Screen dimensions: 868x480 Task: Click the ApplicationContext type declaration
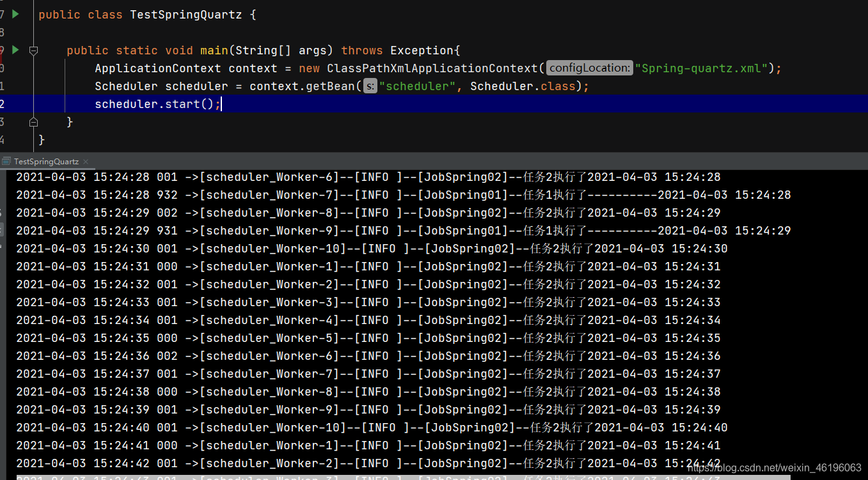pos(158,68)
